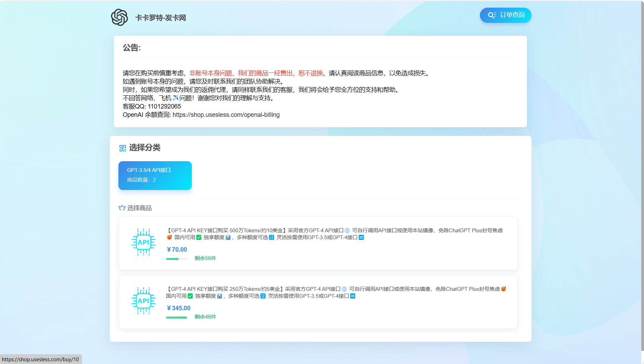Open the 订单查询 order lookup button

tap(506, 15)
